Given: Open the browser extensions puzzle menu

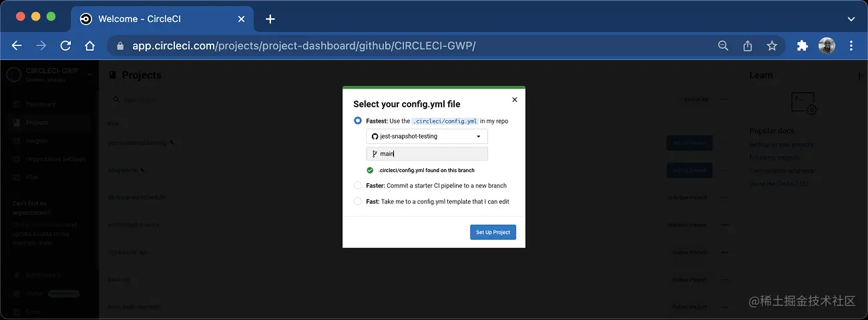Looking at the screenshot, I should (x=803, y=46).
